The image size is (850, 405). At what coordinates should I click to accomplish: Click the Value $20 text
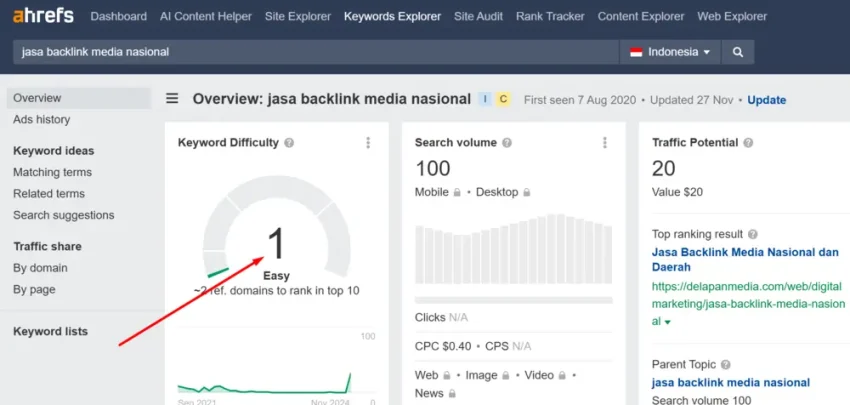[677, 192]
